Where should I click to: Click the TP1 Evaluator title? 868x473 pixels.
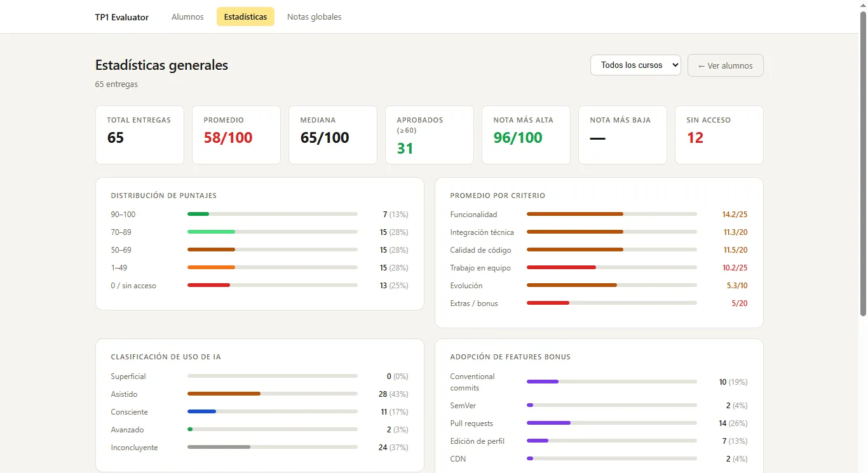122,17
